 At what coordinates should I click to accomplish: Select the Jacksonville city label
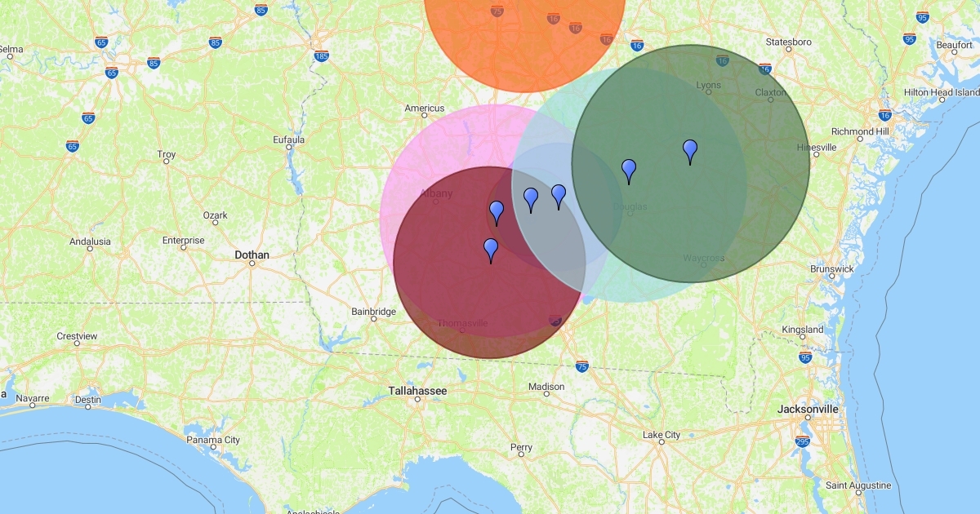point(808,409)
